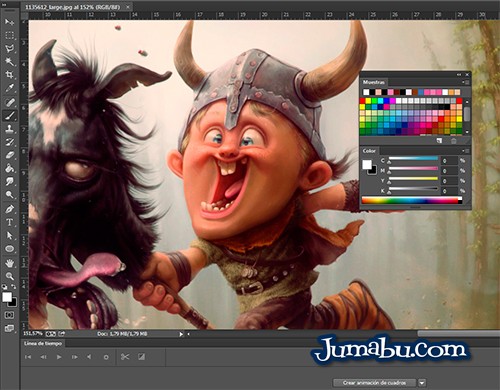Viewport: 500px width, 390px height.
Task: Select the Polygonal Lasso tool
Action: (9, 49)
